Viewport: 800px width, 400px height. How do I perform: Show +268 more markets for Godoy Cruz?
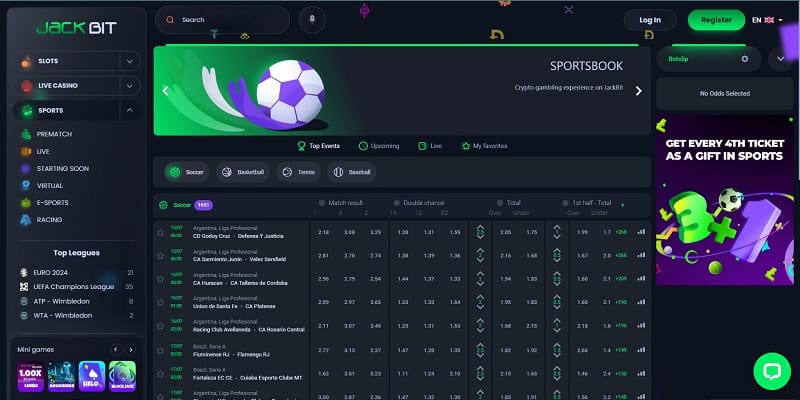(623, 232)
